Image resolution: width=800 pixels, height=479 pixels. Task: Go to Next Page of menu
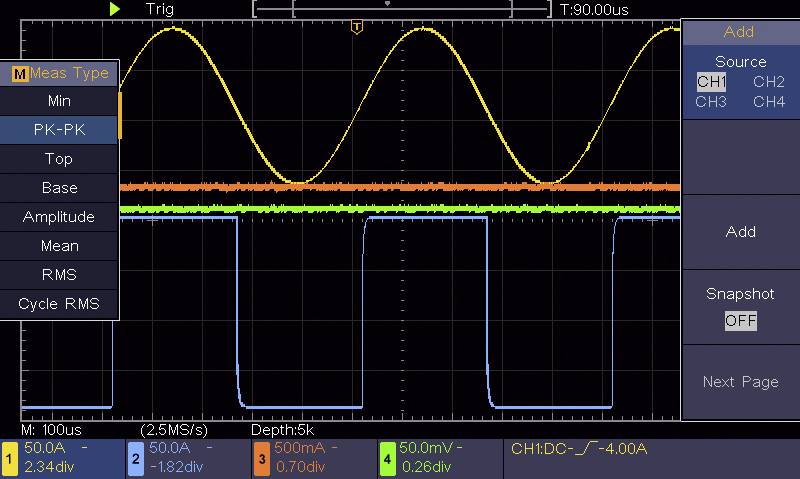(740, 382)
